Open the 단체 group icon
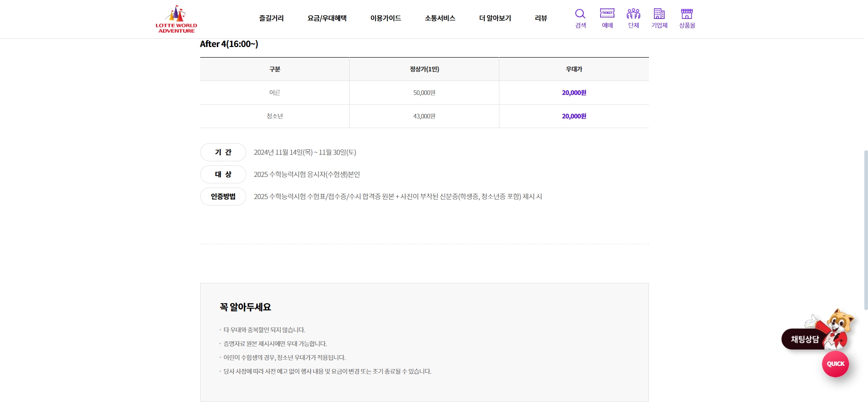 (633, 18)
